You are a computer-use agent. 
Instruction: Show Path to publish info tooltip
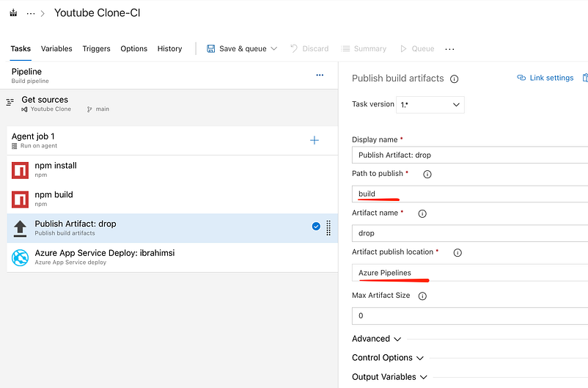427,174
